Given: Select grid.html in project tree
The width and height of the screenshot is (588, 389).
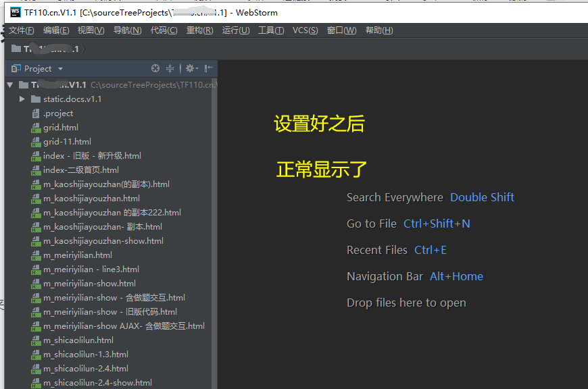Looking at the screenshot, I should (61, 128).
